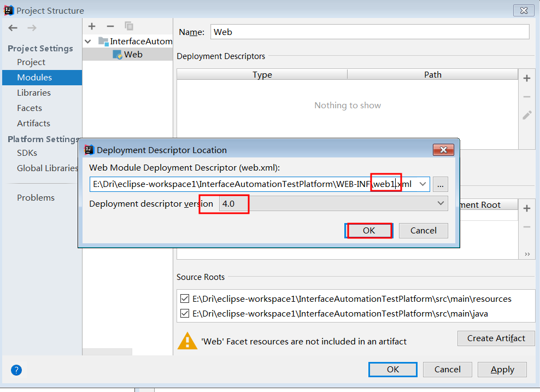Click the InterfaceAutom module folder icon

coord(103,42)
